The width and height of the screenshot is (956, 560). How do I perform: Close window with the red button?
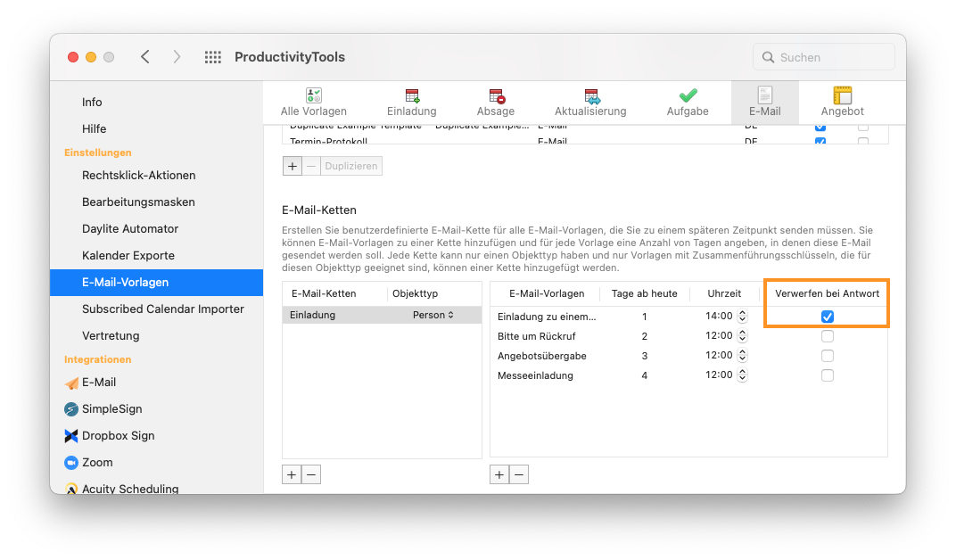tap(73, 57)
